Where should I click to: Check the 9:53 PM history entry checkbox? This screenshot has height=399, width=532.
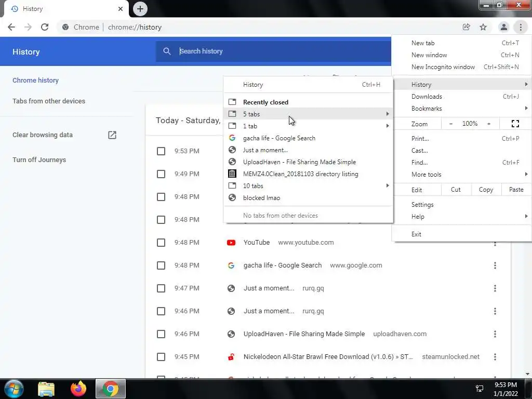click(x=161, y=151)
